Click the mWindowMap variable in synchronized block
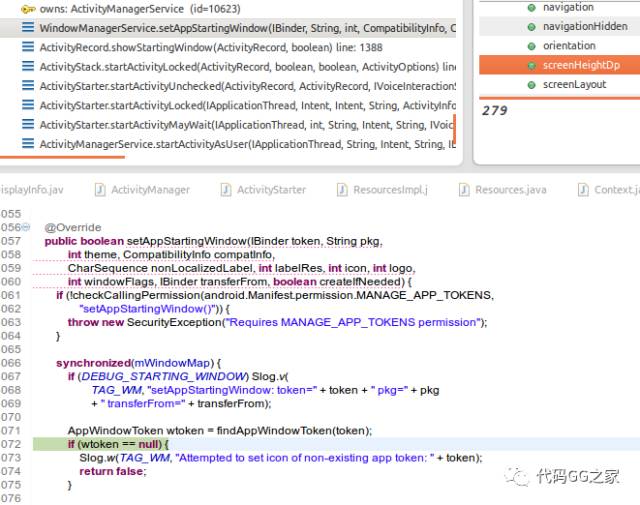Viewport: 640px width, 505px height. tap(172, 363)
